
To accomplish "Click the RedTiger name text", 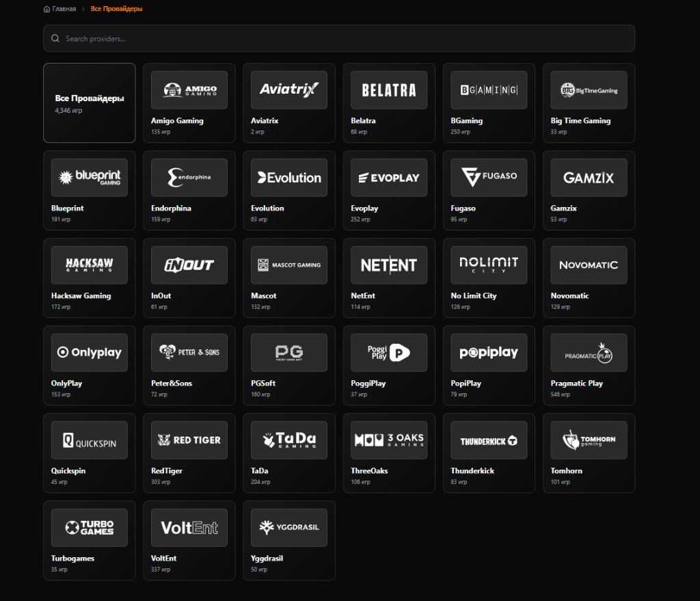I will [x=167, y=470].
